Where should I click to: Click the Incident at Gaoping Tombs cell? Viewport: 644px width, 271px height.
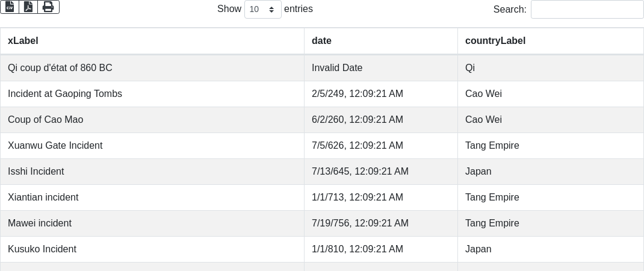click(x=65, y=94)
